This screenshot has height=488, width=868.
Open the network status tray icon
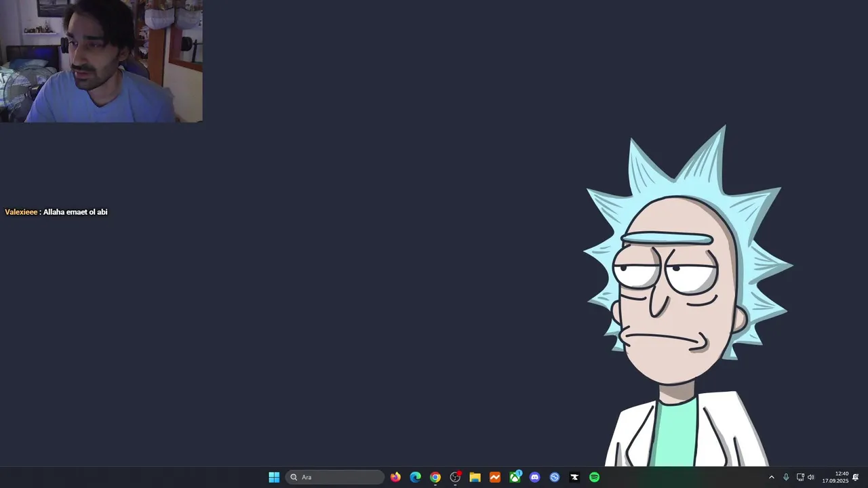(x=800, y=477)
